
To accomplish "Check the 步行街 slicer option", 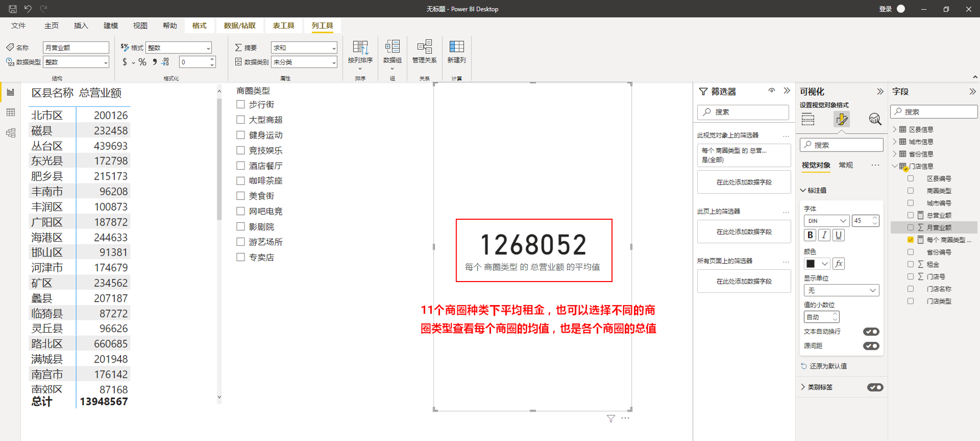I will (241, 104).
